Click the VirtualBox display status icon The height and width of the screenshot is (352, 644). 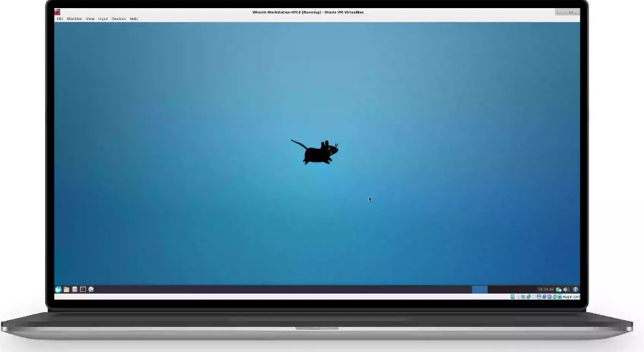(x=539, y=297)
